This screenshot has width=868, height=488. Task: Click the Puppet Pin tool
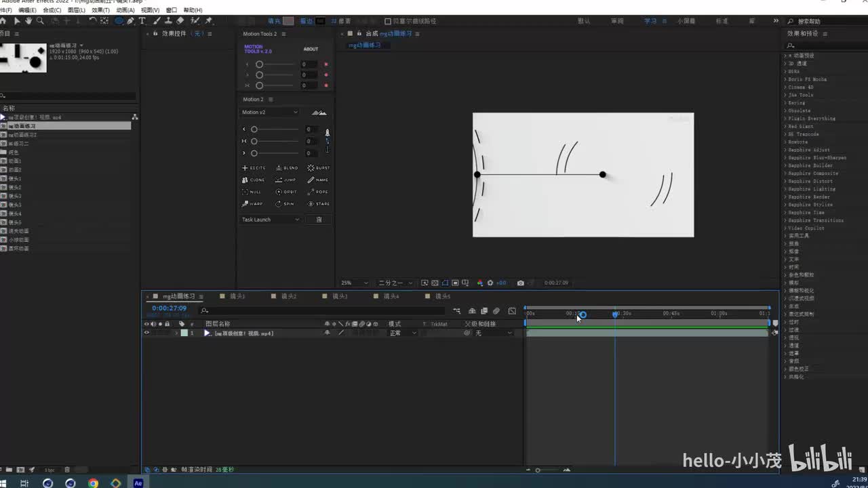pyautogui.click(x=208, y=21)
